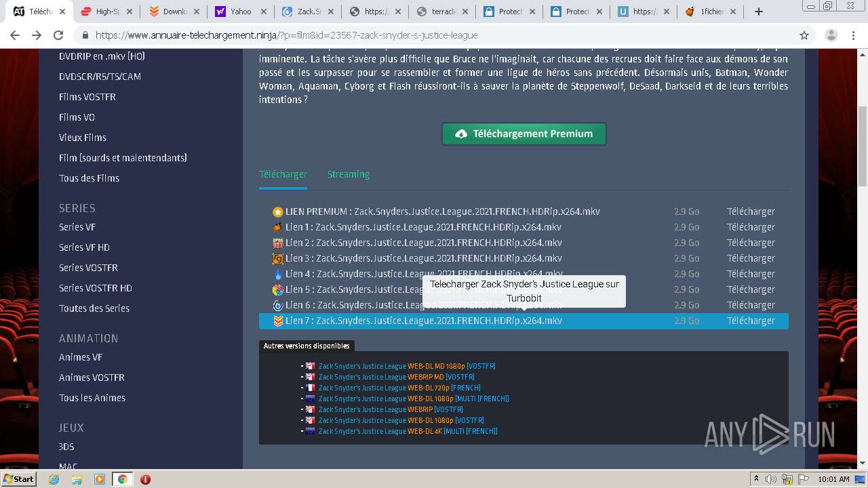Click the Turbobit icon next to Lien 7

tap(277, 321)
